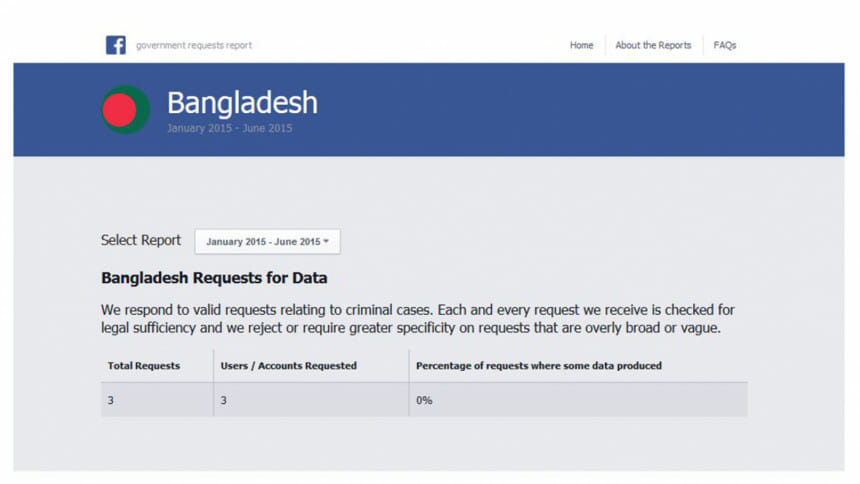Click the Facebook logo icon
This screenshot has height=484, width=860.
[x=116, y=45]
